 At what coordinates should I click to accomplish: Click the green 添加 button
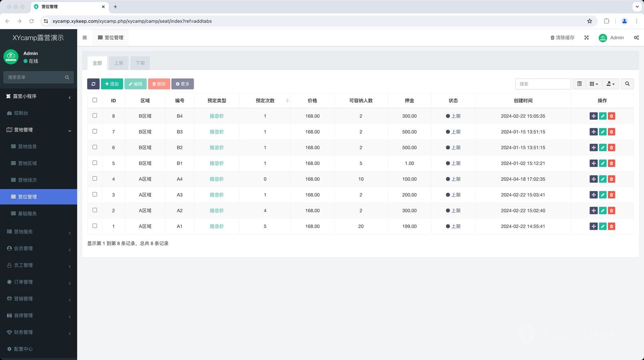(x=112, y=84)
